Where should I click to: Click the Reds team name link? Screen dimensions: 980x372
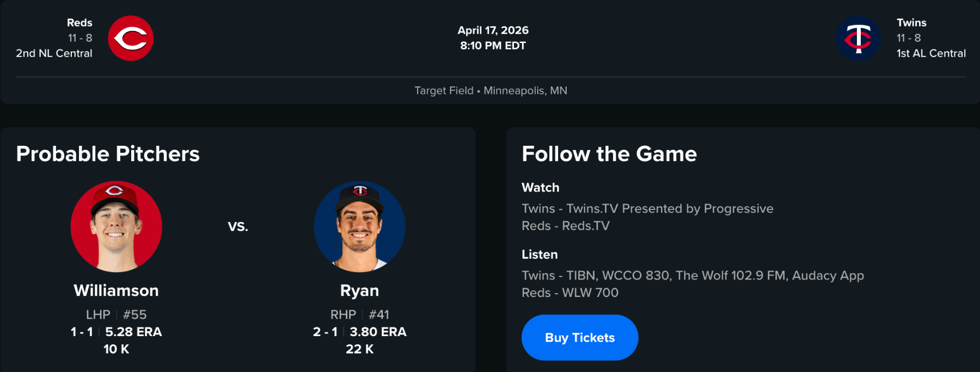pos(79,23)
